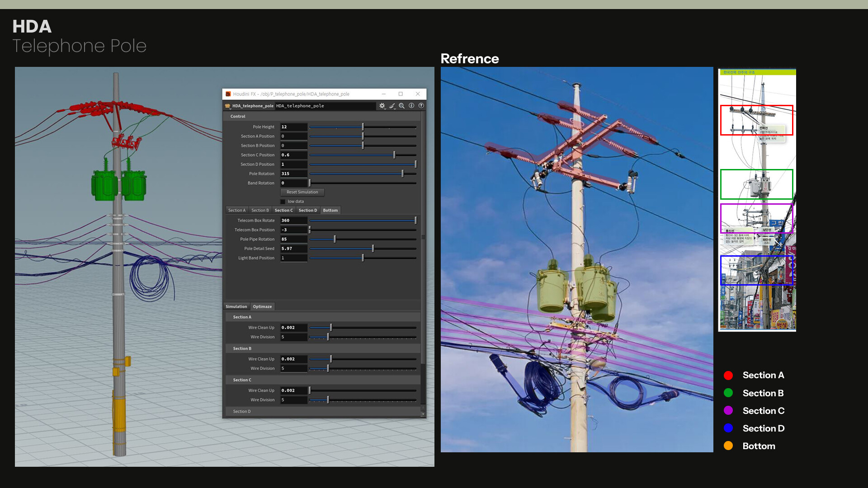Click the Band Rotation value field

(x=294, y=183)
